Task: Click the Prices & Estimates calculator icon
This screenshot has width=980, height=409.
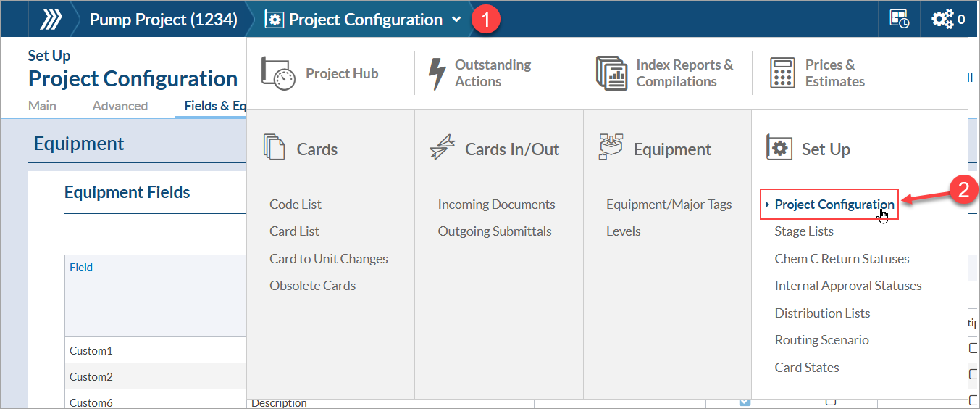Action: (x=782, y=73)
